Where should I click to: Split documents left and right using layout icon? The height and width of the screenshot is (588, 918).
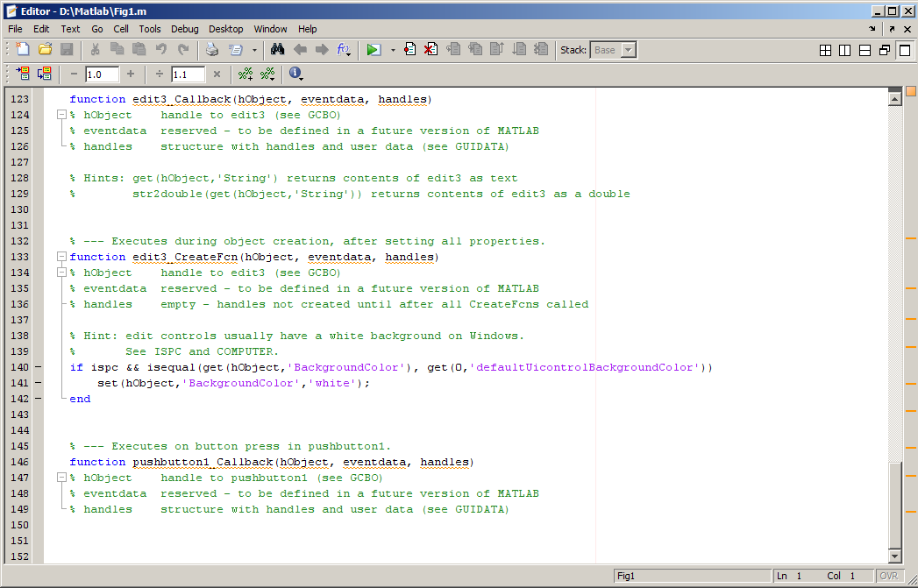click(845, 50)
